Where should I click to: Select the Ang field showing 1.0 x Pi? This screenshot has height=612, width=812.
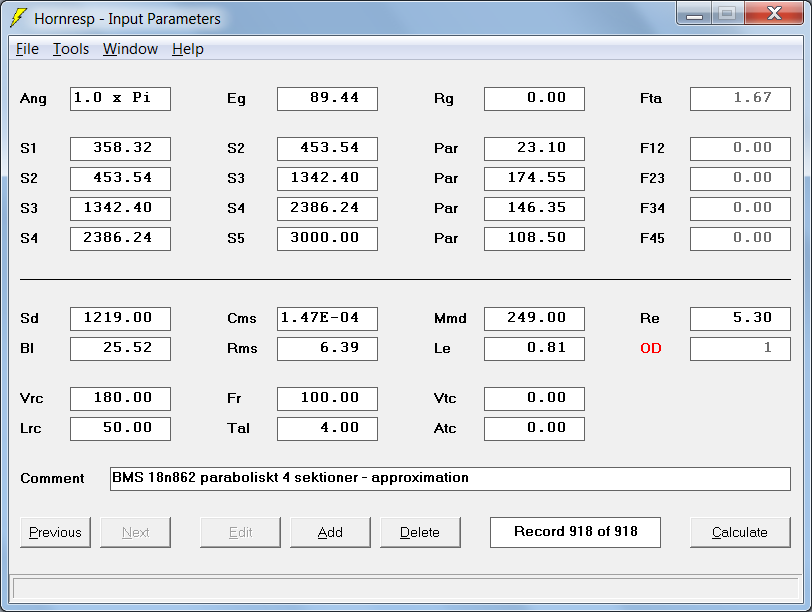pyautogui.click(x=120, y=99)
